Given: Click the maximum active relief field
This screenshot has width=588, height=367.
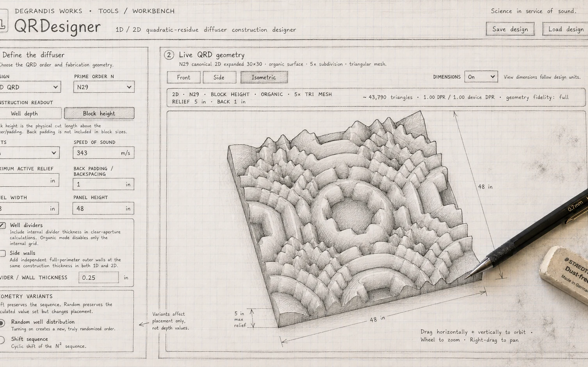Looking at the screenshot, I should [x=29, y=181].
